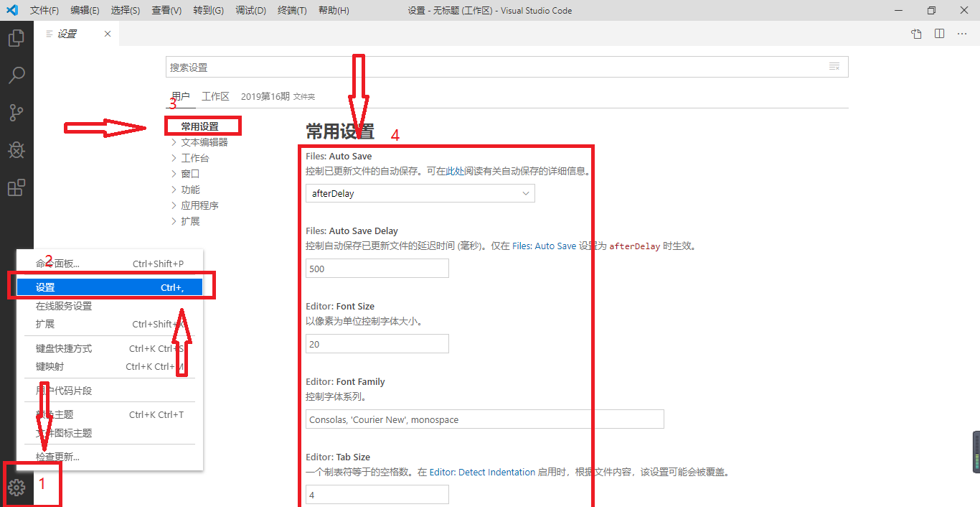Choose 扩展 from the gear menu
The image size is (980, 507).
pos(110,324)
